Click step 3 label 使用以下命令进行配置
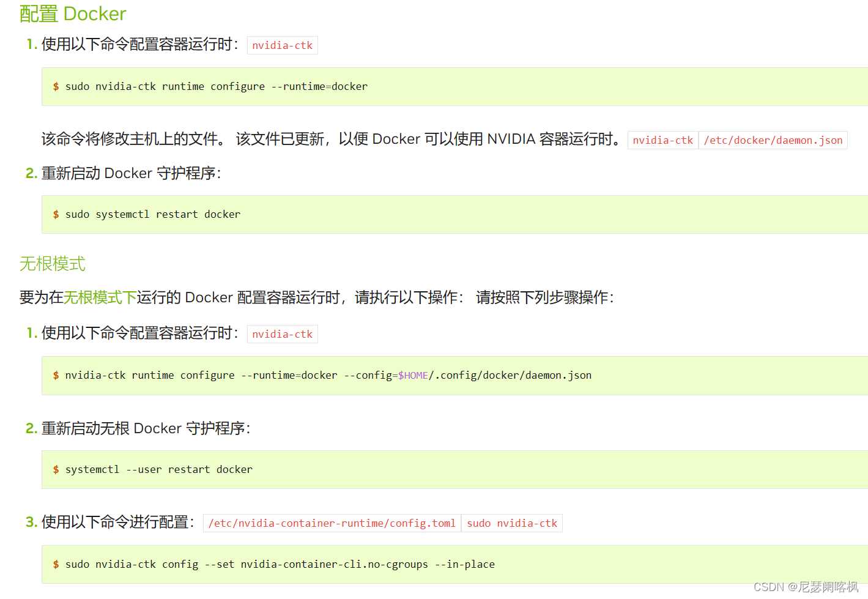 pos(120,522)
